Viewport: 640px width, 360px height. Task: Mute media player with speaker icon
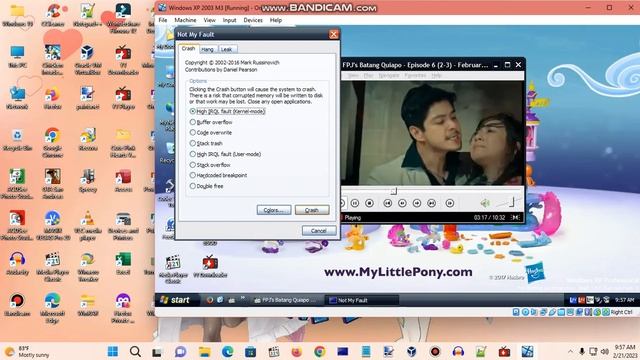[x=485, y=203]
